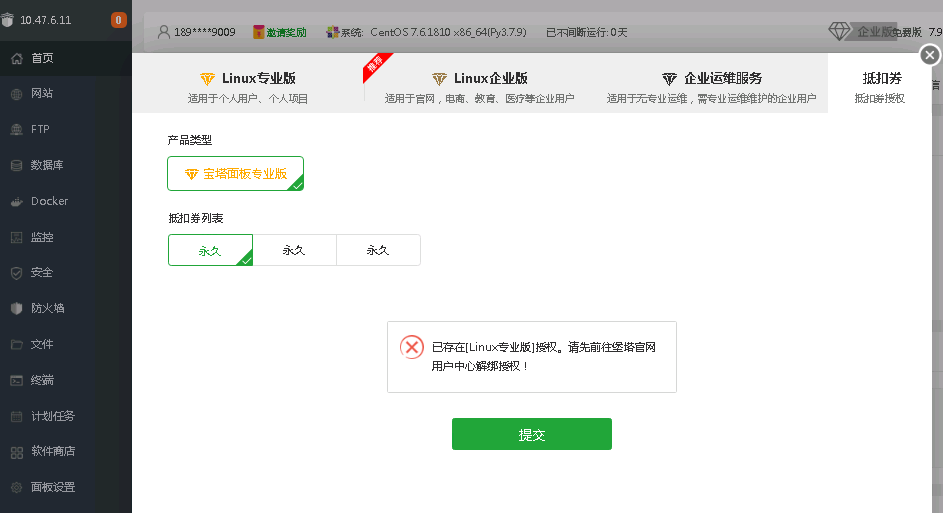Open the 面板设置 sidebar menu item

[x=66, y=487]
